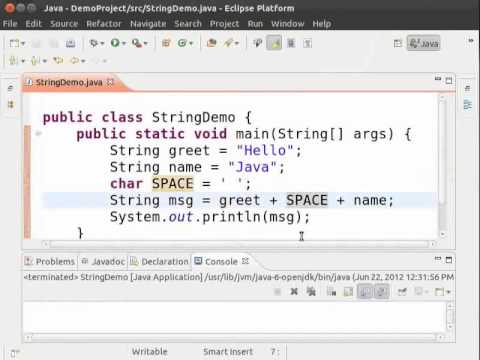Click the Open Perspective button

pyautogui.click(x=397, y=43)
